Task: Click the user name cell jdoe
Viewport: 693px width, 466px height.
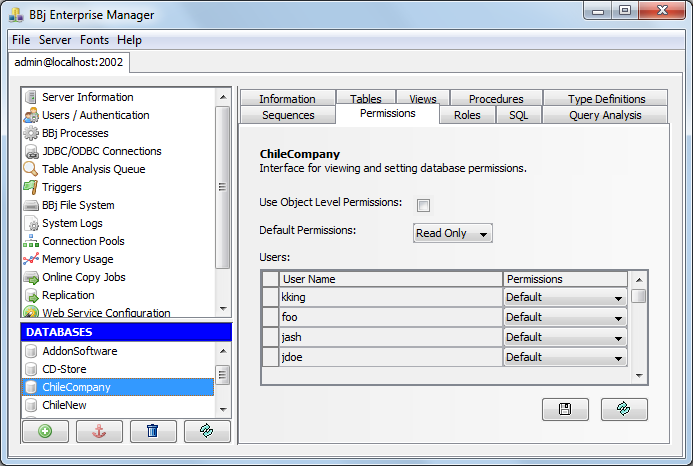Action: 391,357
